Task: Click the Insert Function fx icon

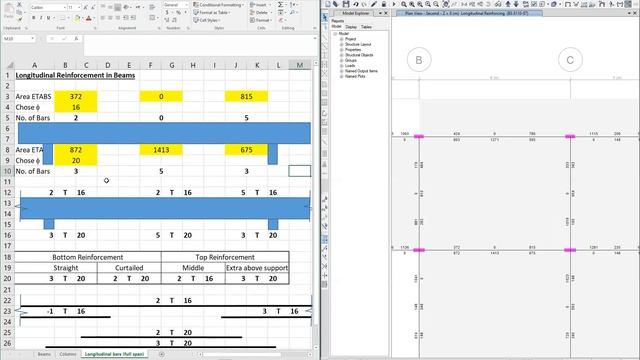Action: coord(76,38)
